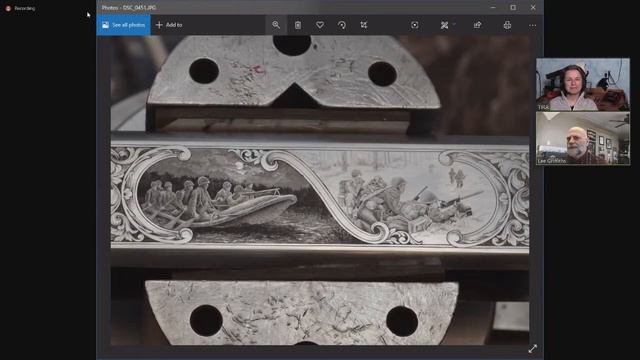
Task: Rotate the photo
Action: (342, 25)
